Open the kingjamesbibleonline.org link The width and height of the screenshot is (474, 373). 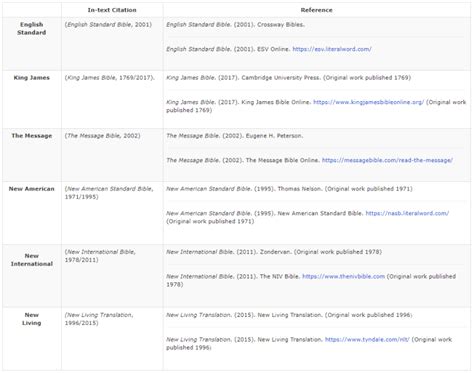click(x=368, y=102)
